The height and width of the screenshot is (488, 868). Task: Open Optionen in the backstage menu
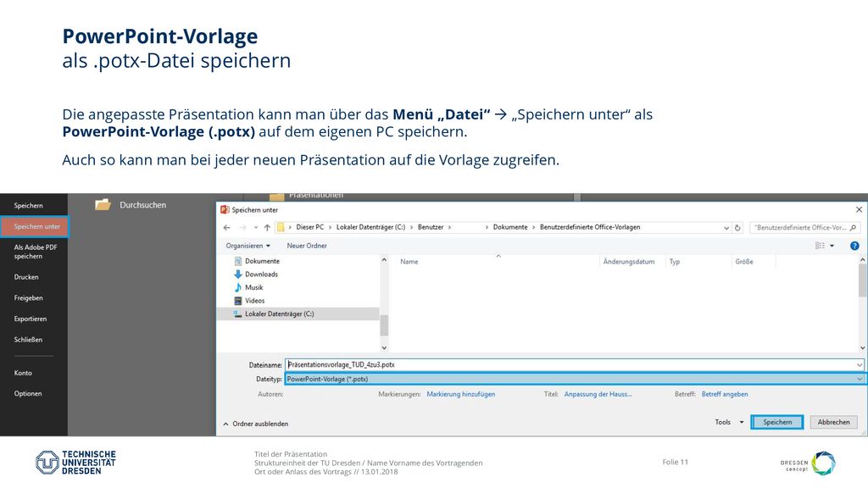pyautogui.click(x=28, y=394)
